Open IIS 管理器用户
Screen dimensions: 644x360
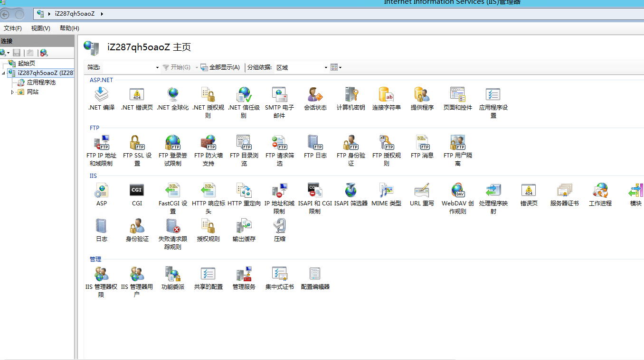pyautogui.click(x=137, y=282)
